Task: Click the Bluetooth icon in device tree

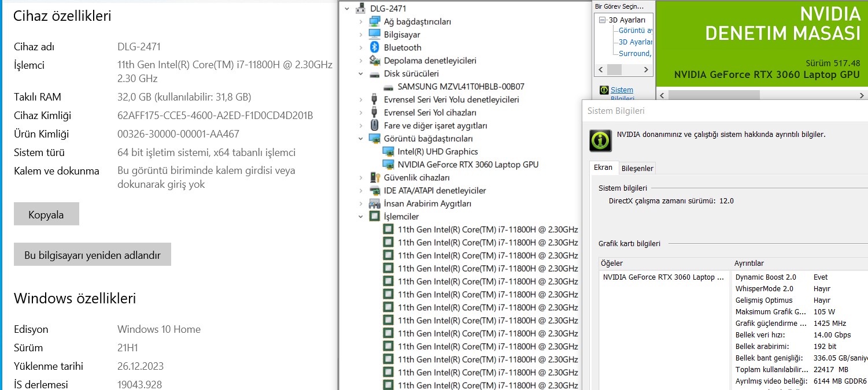Action: [x=374, y=47]
